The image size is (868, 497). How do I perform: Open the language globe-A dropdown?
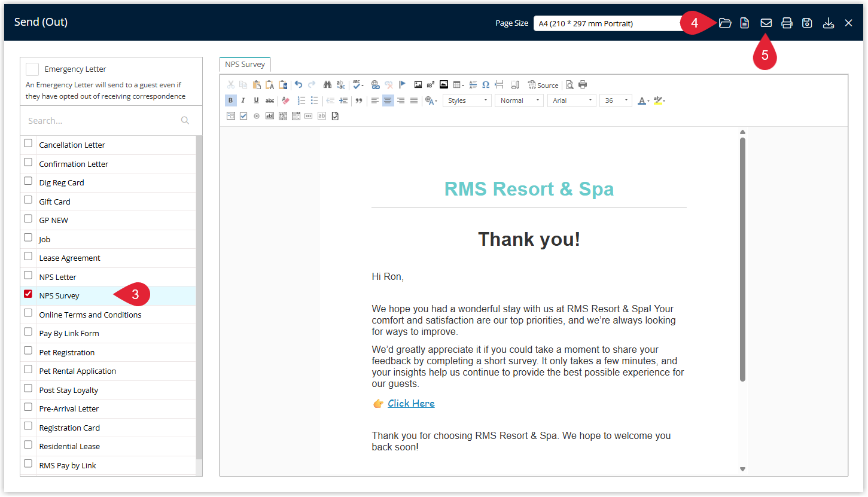[431, 100]
